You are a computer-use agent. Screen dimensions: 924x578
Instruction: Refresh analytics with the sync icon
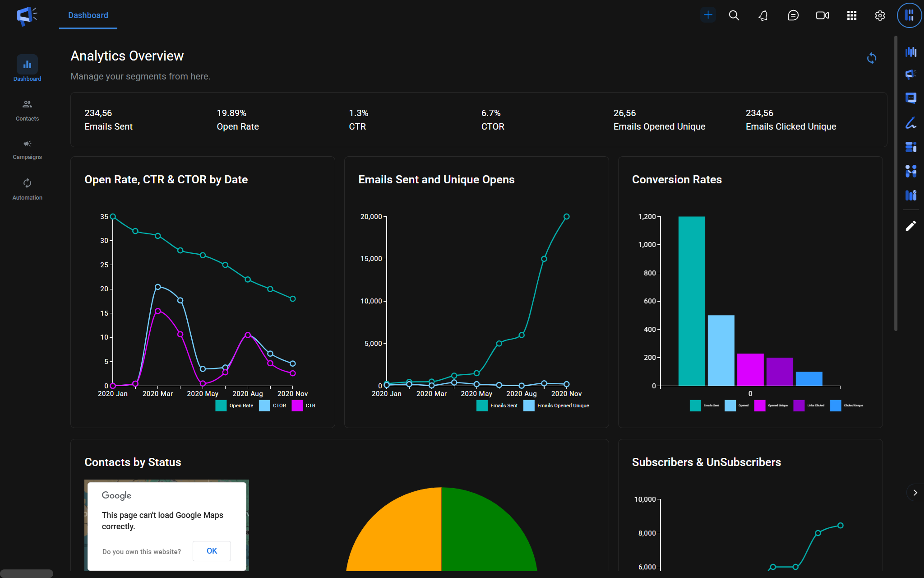pyautogui.click(x=872, y=58)
